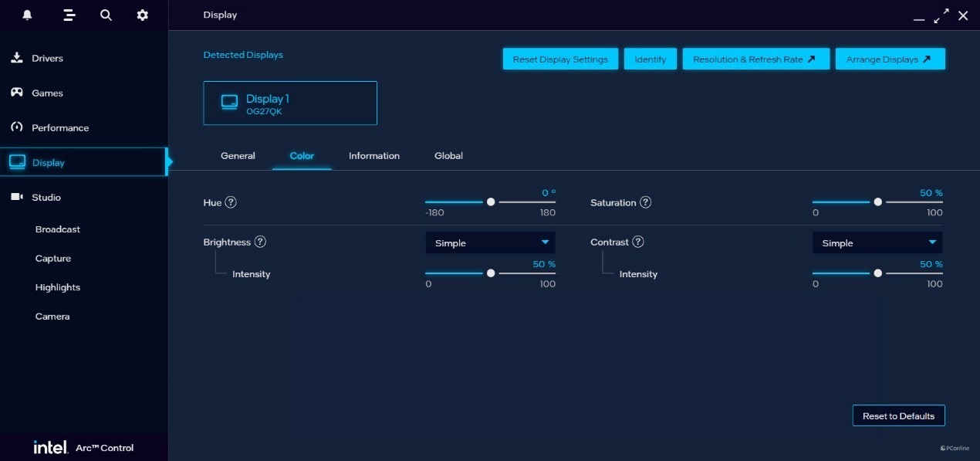Click the search magnifier icon
980x461 pixels.
[106, 15]
